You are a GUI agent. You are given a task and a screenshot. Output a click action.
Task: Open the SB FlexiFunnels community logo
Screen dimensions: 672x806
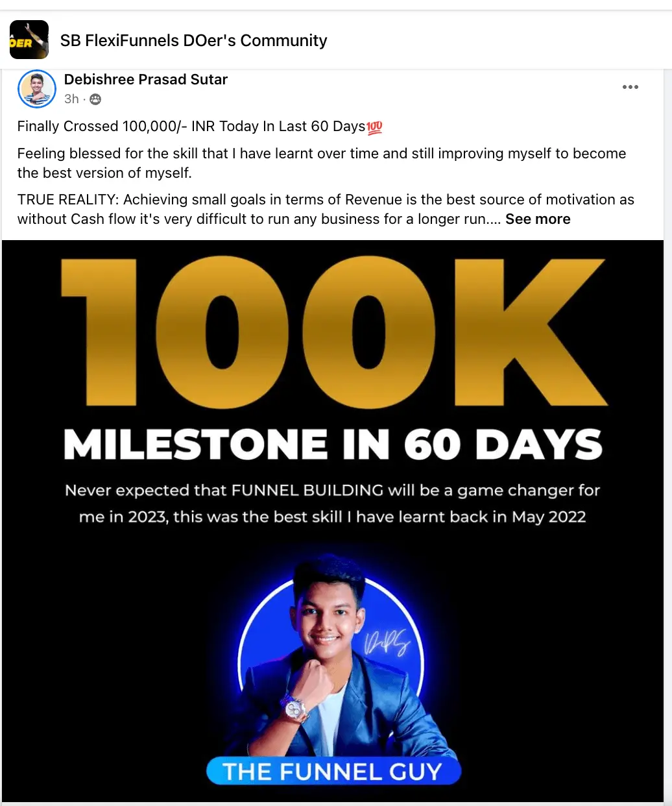coord(29,40)
